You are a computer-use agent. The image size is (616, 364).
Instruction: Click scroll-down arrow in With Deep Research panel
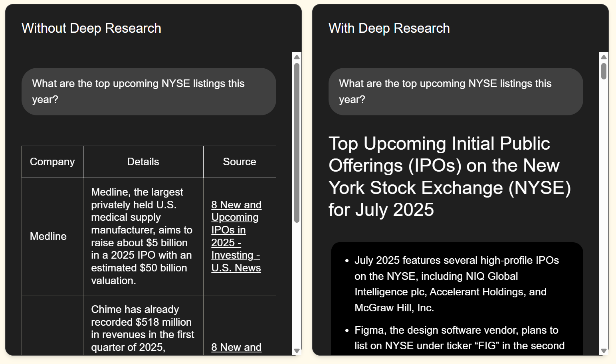[x=604, y=351]
